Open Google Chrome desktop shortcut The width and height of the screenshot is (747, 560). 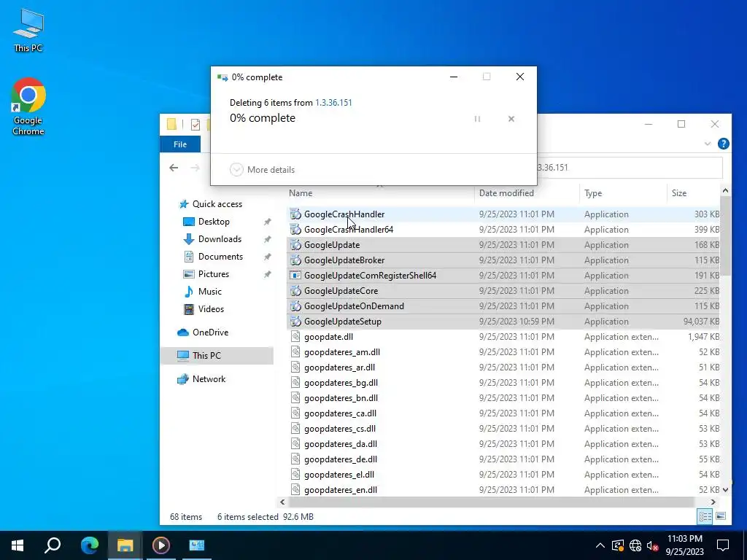[x=28, y=106]
